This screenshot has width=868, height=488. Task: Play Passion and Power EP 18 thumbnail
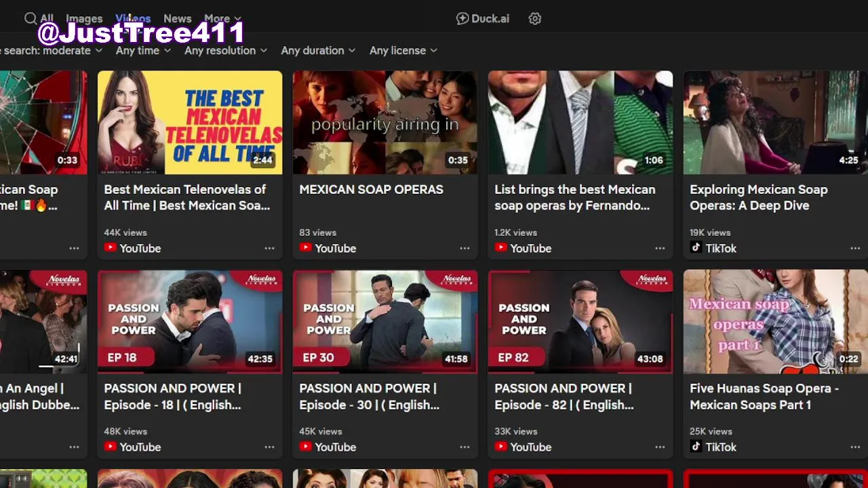(x=190, y=321)
